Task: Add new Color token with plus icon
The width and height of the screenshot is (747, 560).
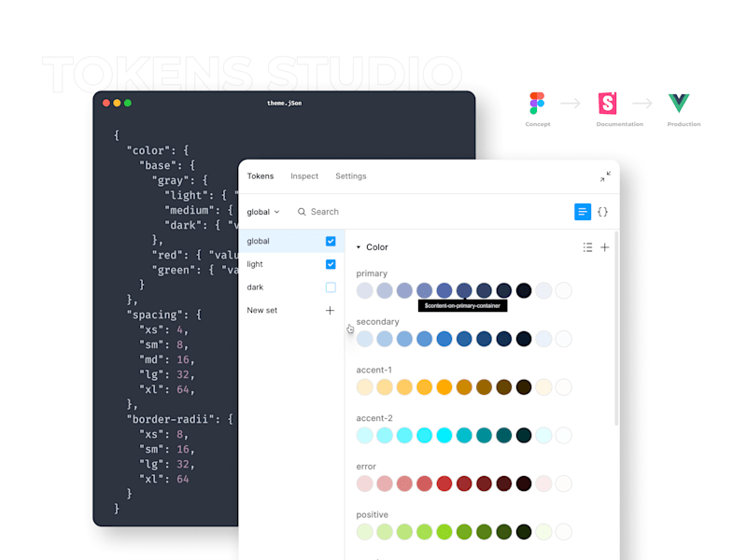Action: (604, 247)
